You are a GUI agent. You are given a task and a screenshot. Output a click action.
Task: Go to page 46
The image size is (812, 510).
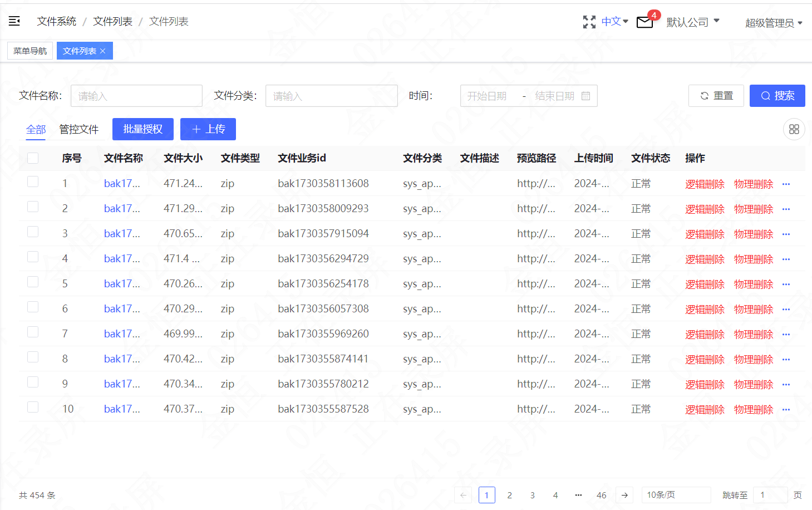click(601, 495)
